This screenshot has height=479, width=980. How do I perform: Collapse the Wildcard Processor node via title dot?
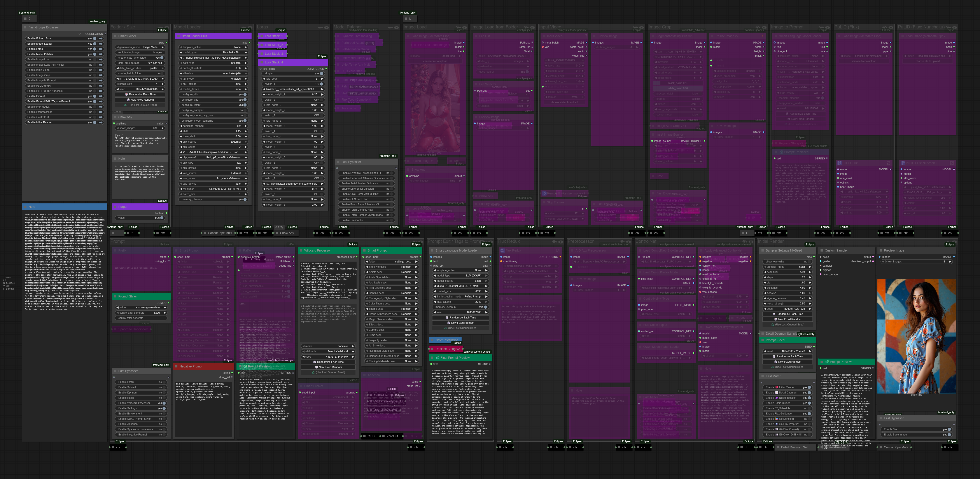(301, 251)
